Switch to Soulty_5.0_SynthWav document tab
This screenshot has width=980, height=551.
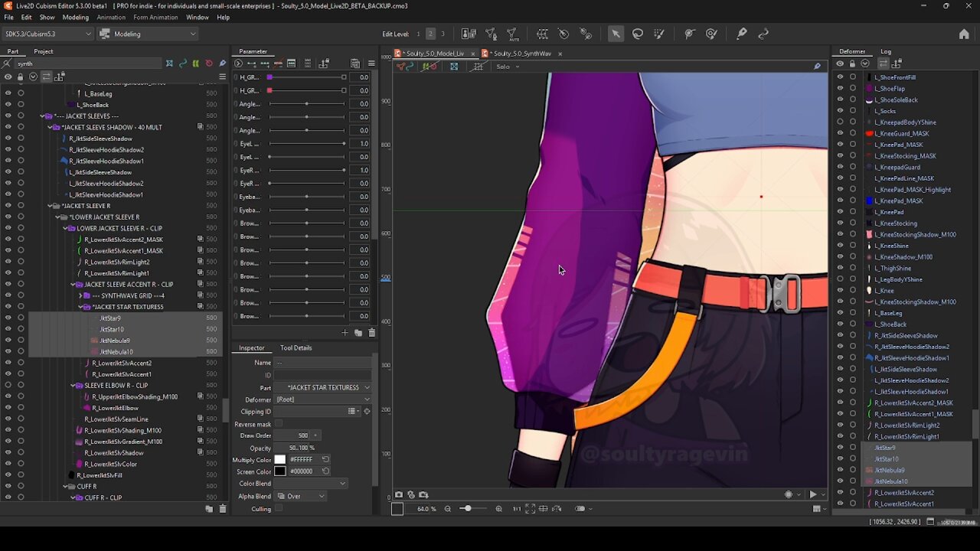click(522, 54)
